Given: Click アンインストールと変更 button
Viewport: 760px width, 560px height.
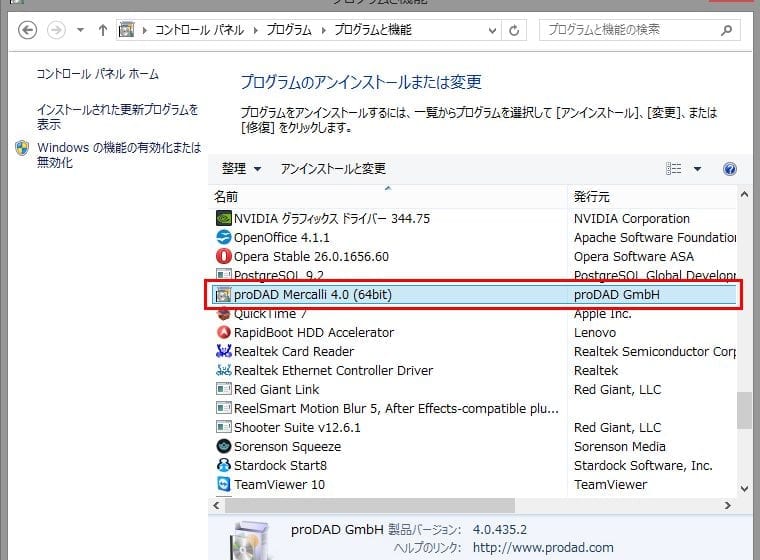Looking at the screenshot, I should 333,169.
